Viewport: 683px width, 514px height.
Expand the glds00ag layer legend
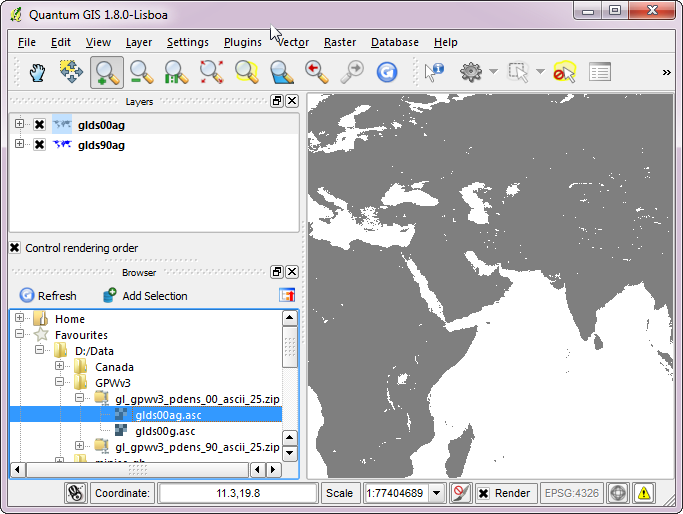pos(19,124)
